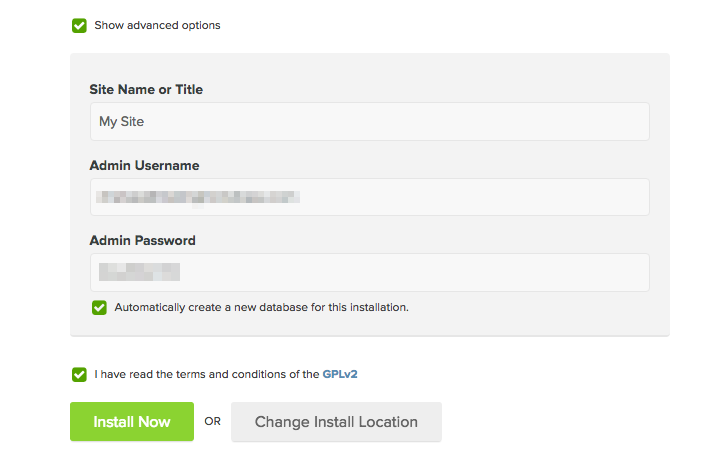Uncheck the GPLv2 terms agreement checkbox

tap(79, 374)
